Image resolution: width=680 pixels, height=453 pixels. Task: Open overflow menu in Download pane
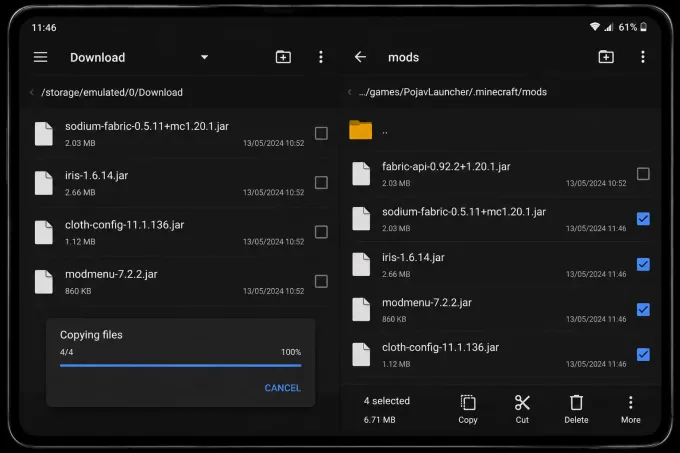click(320, 57)
